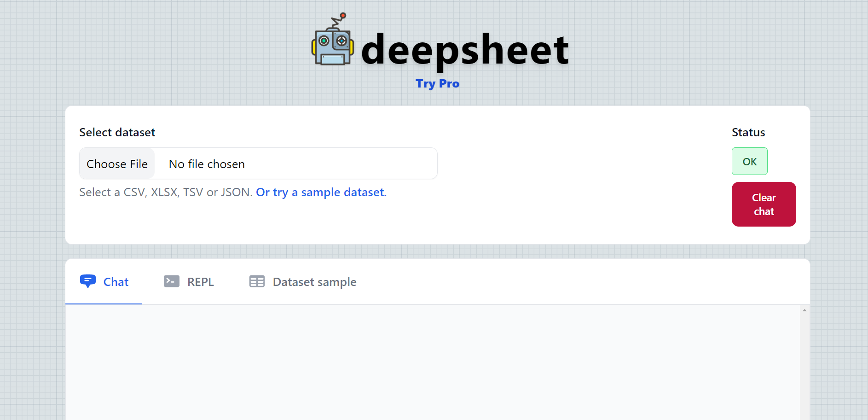The width and height of the screenshot is (868, 420).
Task: Switch to the REPL tab
Action: tap(189, 281)
